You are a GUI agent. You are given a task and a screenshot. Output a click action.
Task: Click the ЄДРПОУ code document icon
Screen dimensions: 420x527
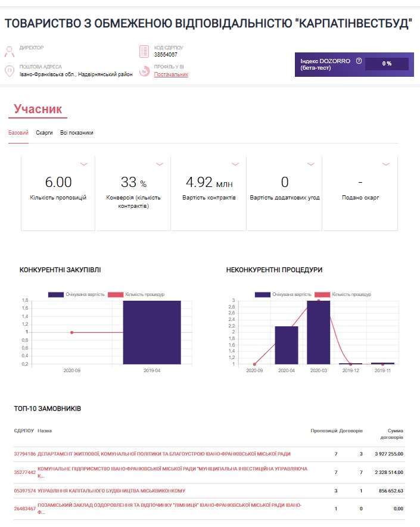click(144, 51)
